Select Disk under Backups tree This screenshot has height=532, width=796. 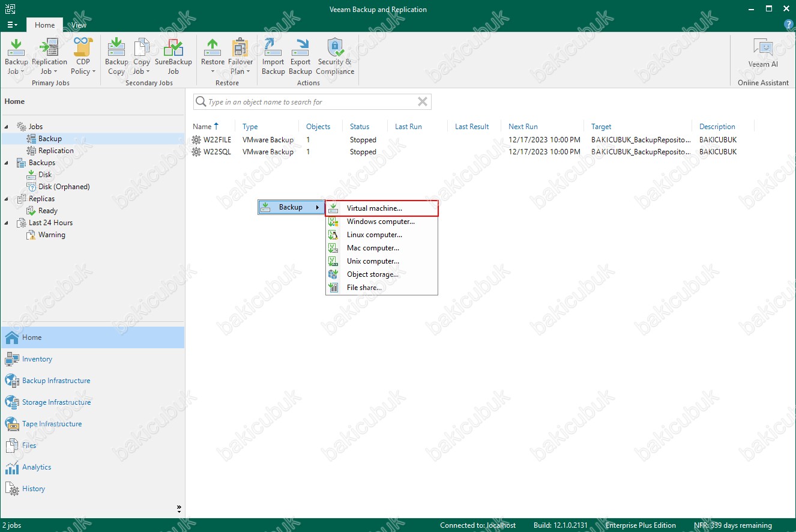click(x=45, y=175)
